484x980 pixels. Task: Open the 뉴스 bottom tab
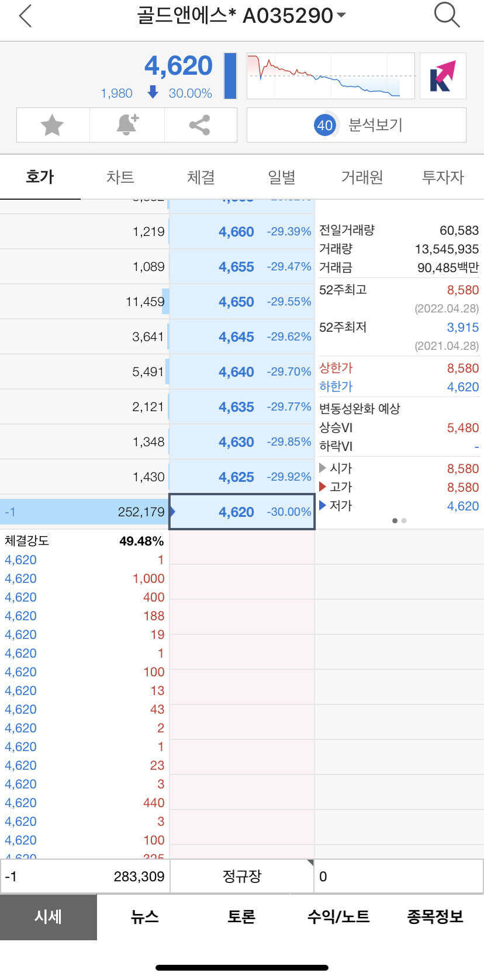(x=145, y=917)
